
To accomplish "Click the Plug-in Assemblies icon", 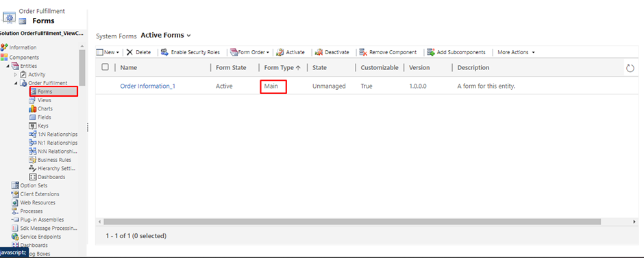I will [15, 220].
